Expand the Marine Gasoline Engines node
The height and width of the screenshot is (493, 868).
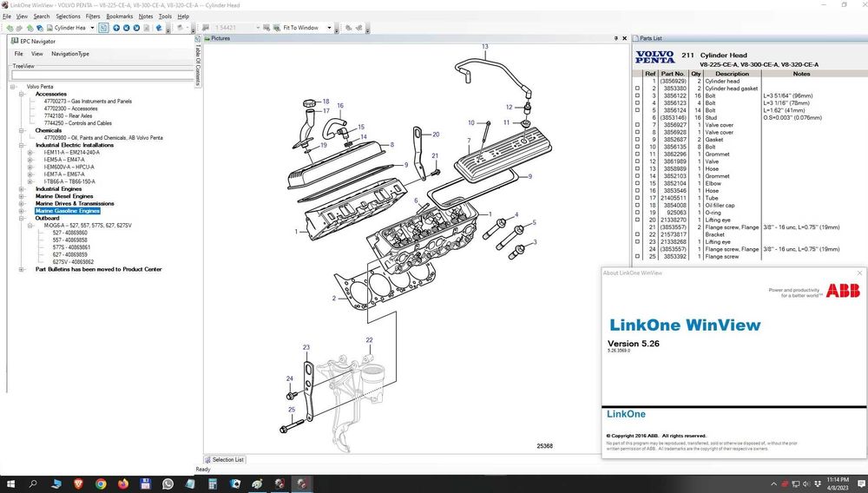[x=21, y=211]
